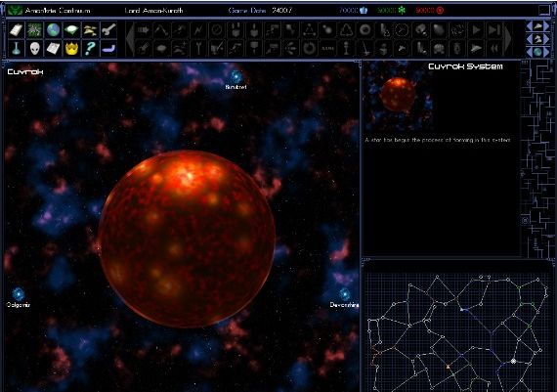Screen dimensions: 557x392
Task: Click the small window button at top right
Action: pos(544,11)
